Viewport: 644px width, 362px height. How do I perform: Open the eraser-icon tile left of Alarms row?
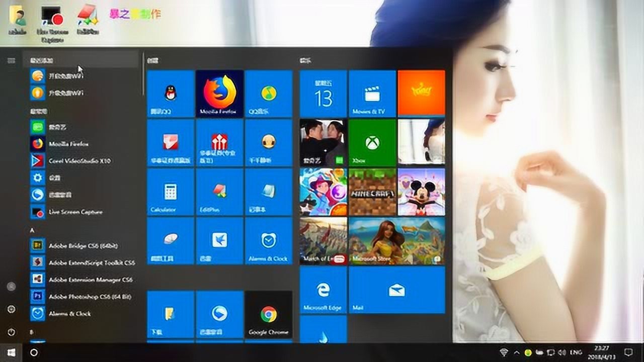pos(171,241)
